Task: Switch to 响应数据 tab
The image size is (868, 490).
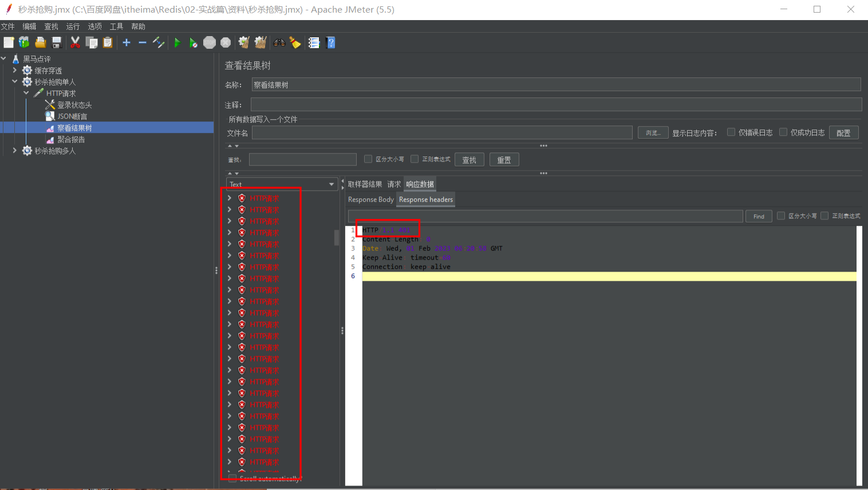Action: click(x=420, y=184)
